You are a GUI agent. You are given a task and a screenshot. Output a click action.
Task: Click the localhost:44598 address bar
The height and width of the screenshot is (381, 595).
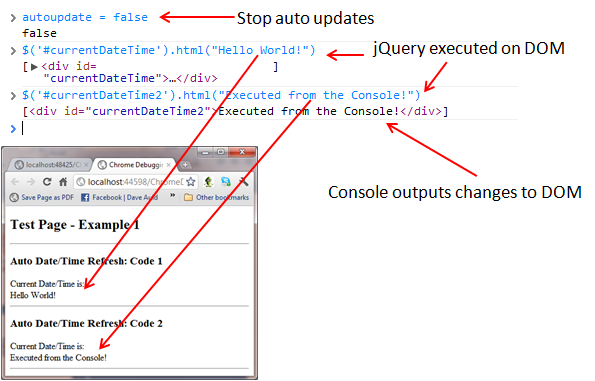coord(135,182)
